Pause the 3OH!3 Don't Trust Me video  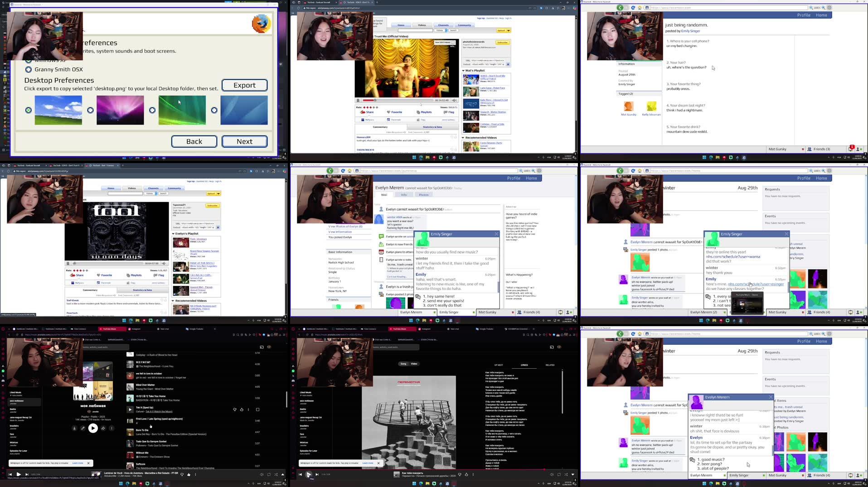pyautogui.click(x=358, y=100)
